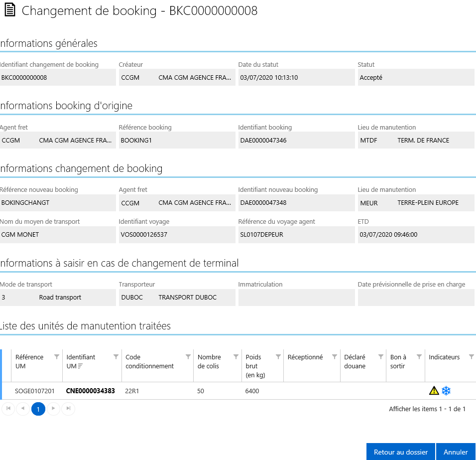Viewport: 476px width, 460px height.
Task: Click the yellow warning indicator icon
Action: (434, 390)
